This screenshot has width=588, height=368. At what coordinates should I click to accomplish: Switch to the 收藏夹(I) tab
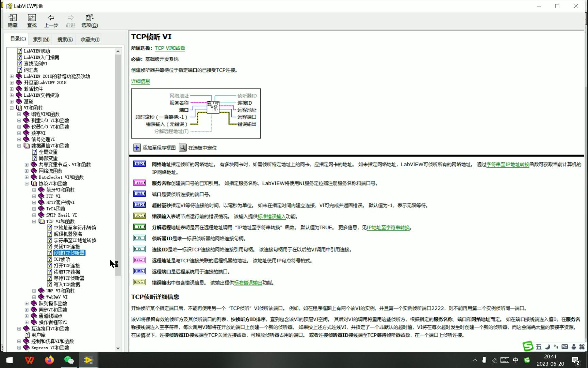click(90, 40)
